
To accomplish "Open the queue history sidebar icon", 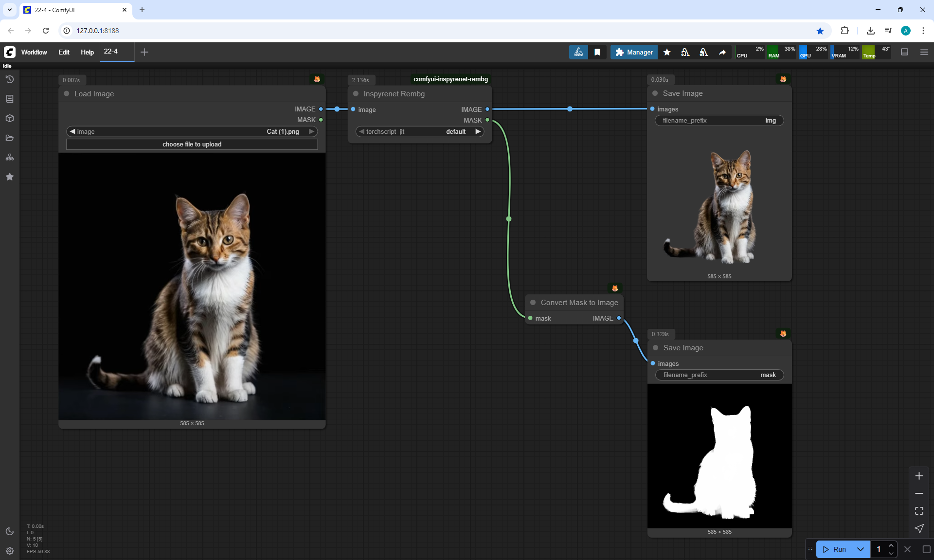I will [x=10, y=79].
